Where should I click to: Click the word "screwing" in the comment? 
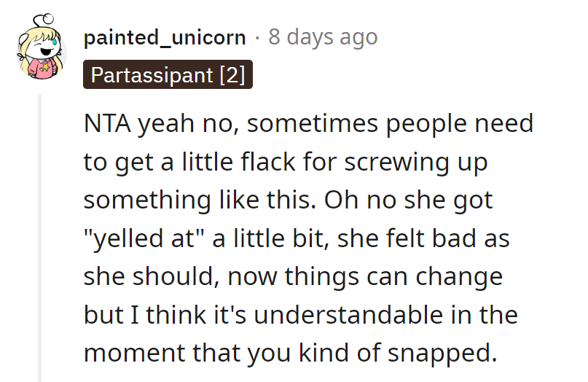point(395,162)
